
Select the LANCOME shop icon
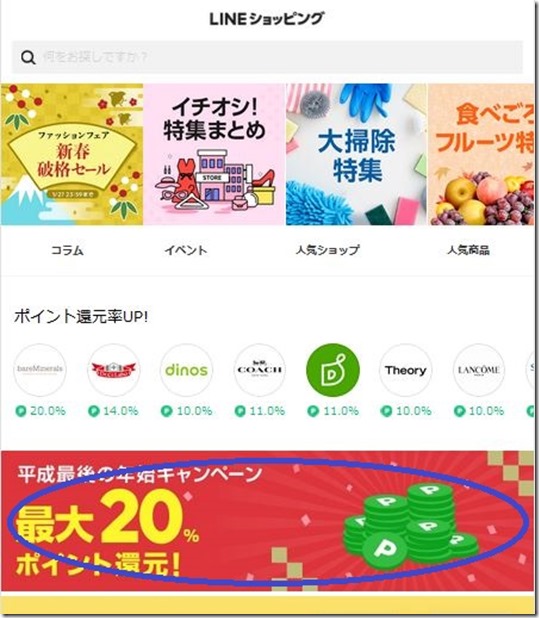(479, 370)
